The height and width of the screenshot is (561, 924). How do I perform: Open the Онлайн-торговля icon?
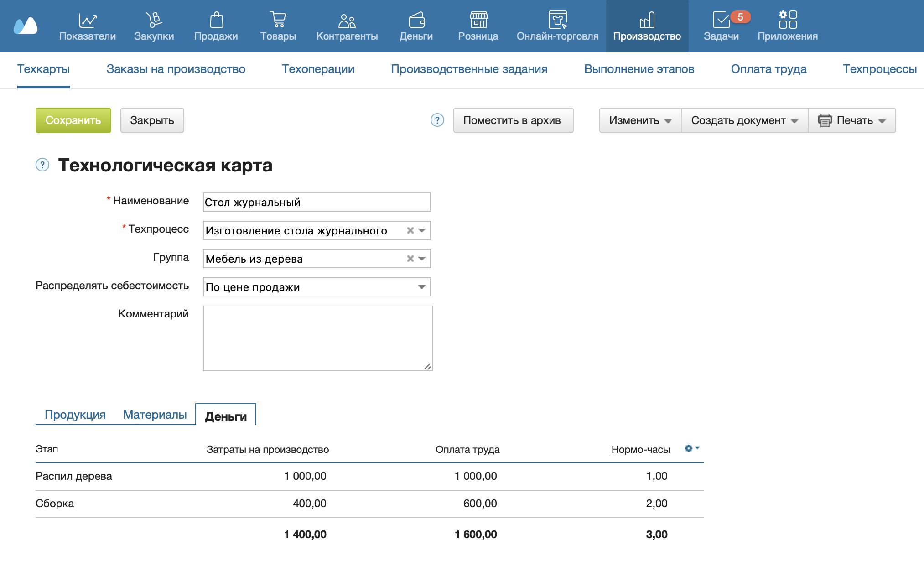point(557,20)
